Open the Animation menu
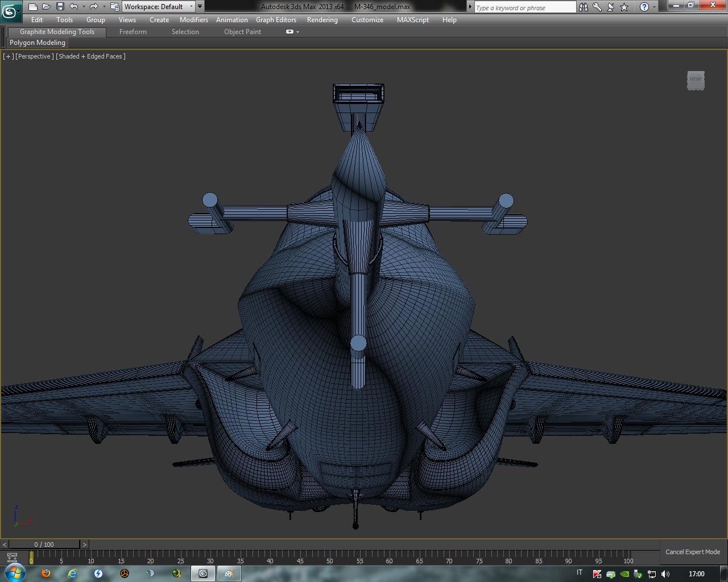The image size is (728, 582). click(x=232, y=20)
